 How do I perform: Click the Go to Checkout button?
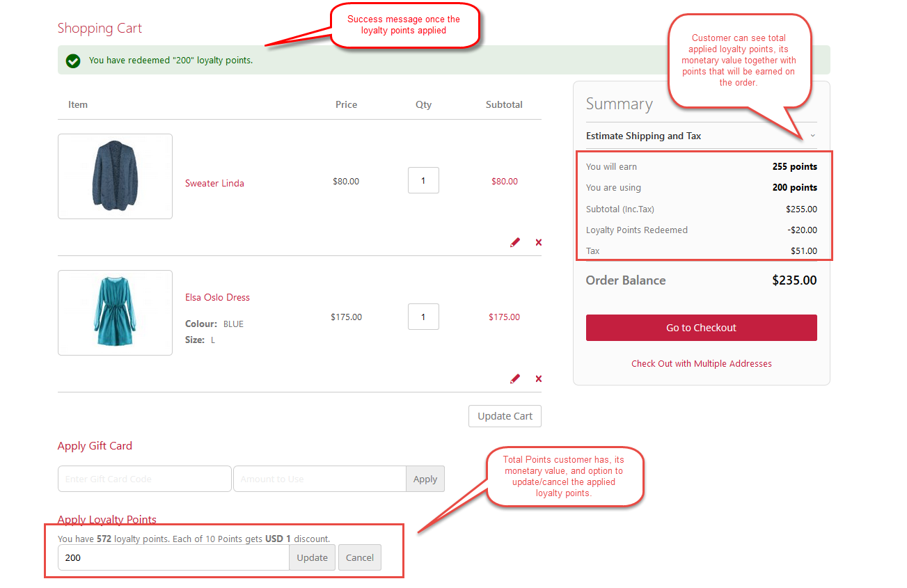[701, 328]
